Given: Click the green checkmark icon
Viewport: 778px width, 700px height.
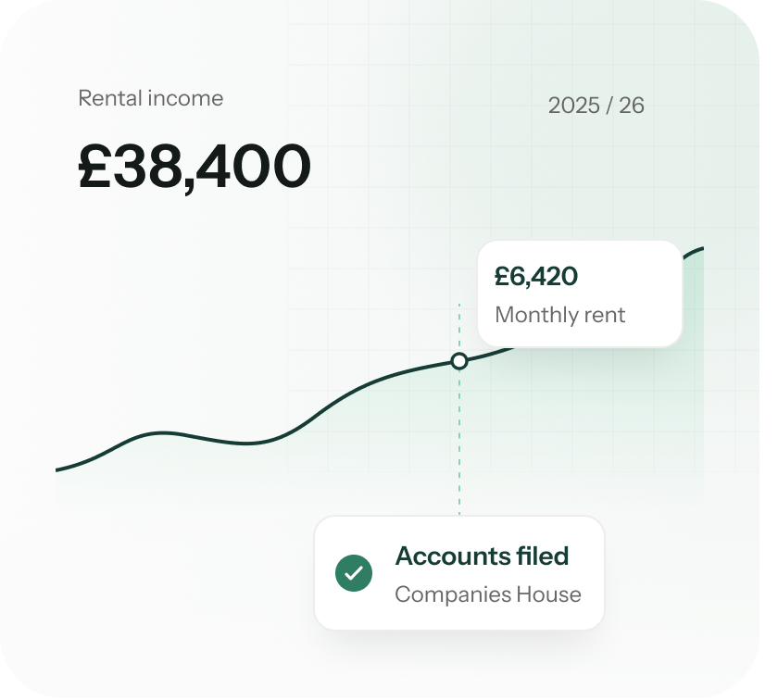Looking at the screenshot, I should 354,573.
